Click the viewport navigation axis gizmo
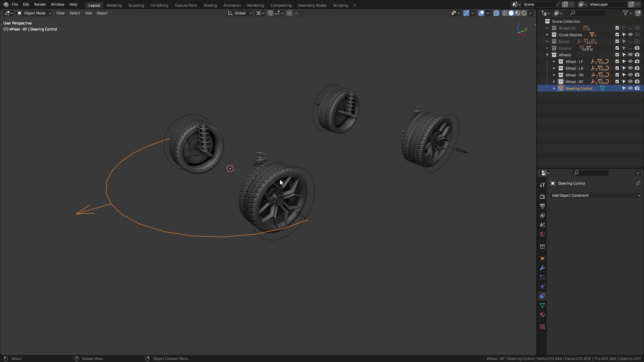The width and height of the screenshot is (644, 362). [522, 29]
